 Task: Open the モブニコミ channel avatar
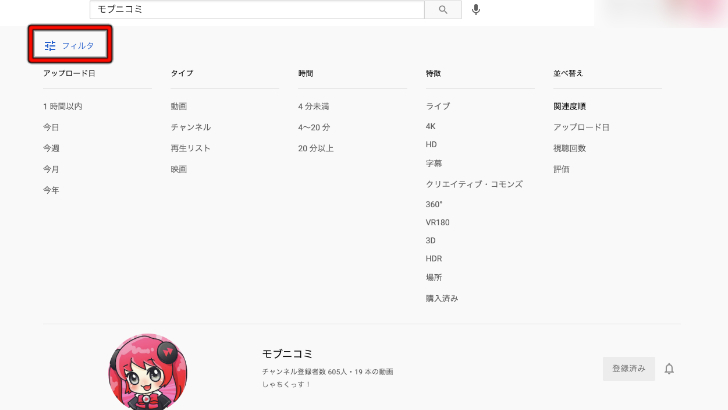148,371
